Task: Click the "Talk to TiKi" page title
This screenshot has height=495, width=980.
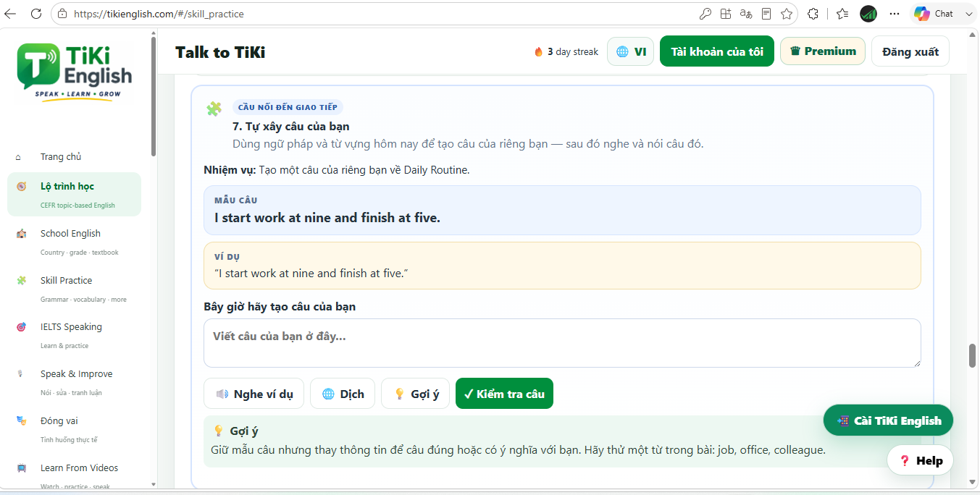Action: [x=220, y=52]
